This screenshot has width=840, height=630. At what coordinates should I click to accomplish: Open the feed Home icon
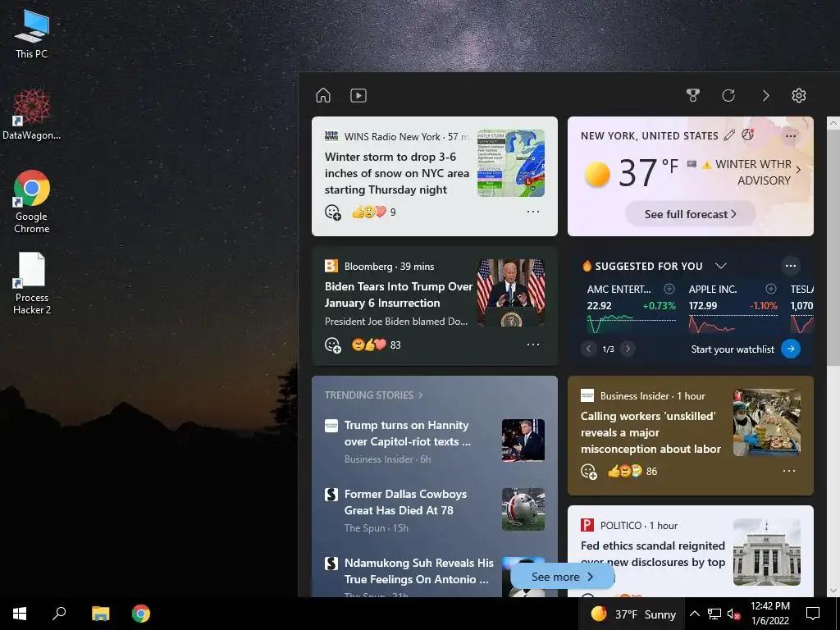click(323, 95)
